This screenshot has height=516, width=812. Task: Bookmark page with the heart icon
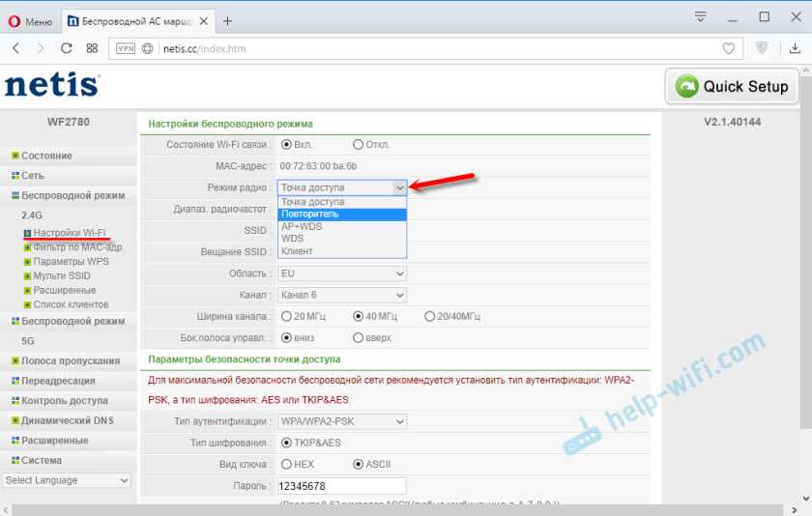pos(729,47)
